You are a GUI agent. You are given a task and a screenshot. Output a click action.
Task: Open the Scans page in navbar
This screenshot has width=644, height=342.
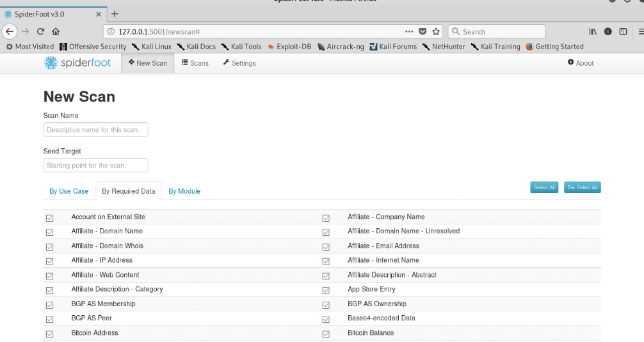point(195,63)
